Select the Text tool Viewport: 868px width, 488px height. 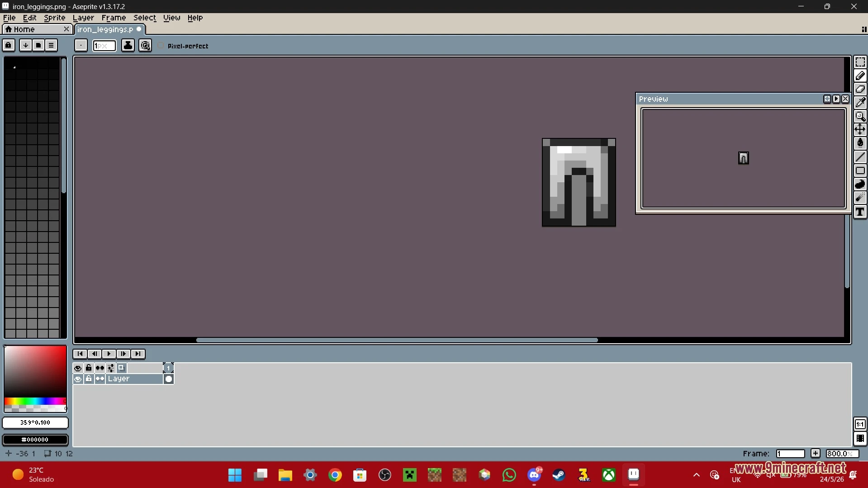click(860, 212)
